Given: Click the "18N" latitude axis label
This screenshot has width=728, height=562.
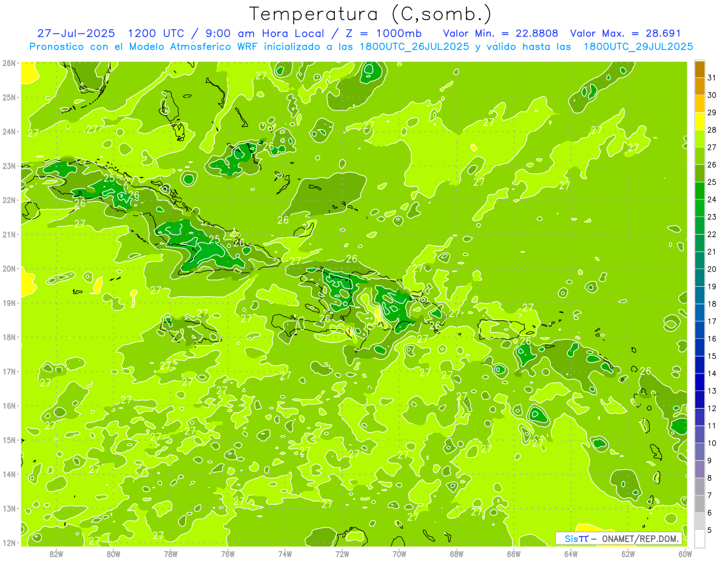Looking at the screenshot, I should tap(8, 337).
